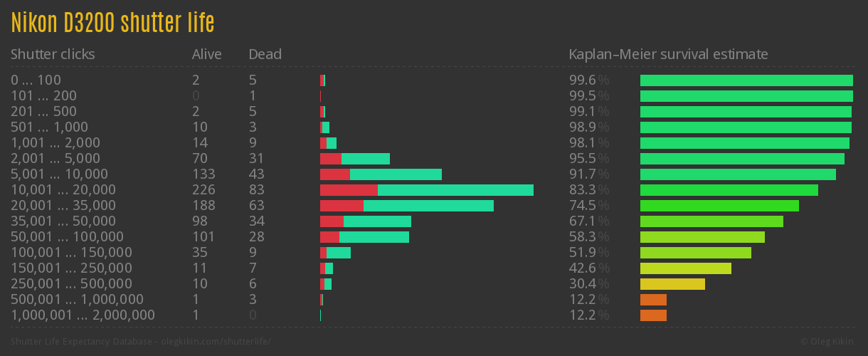Screen dimensions: 868x356
Task: Click the red dead segment for 5,001 … 10,000
Action: [x=334, y=174]
